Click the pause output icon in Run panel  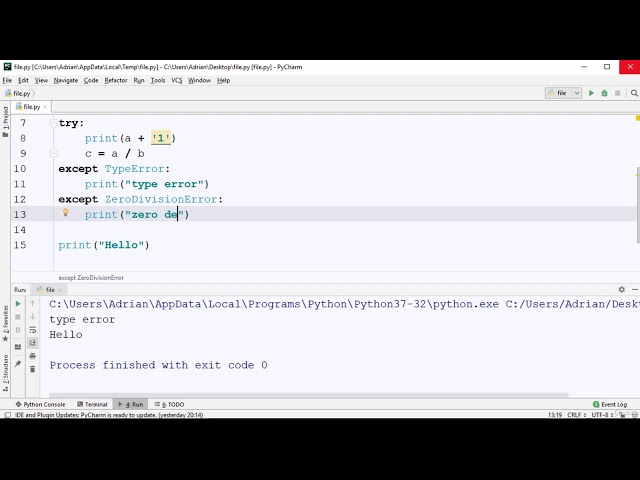pos(18,330)
